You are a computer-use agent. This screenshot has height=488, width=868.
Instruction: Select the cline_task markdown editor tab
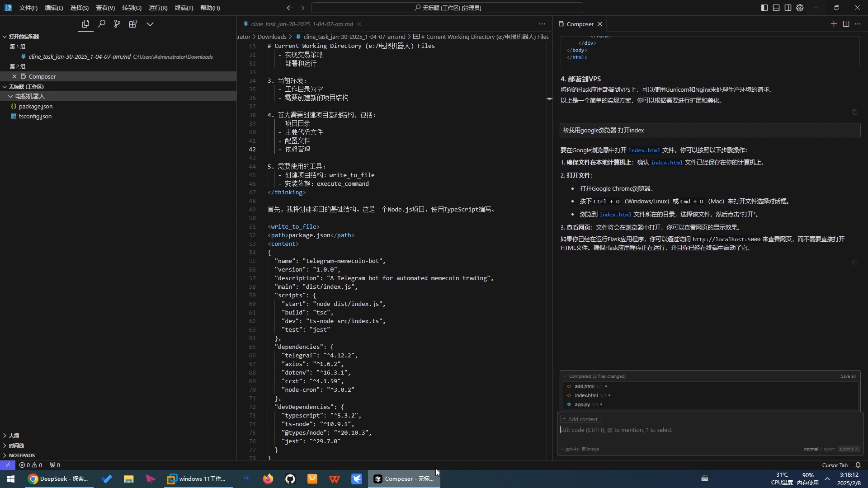302,24
